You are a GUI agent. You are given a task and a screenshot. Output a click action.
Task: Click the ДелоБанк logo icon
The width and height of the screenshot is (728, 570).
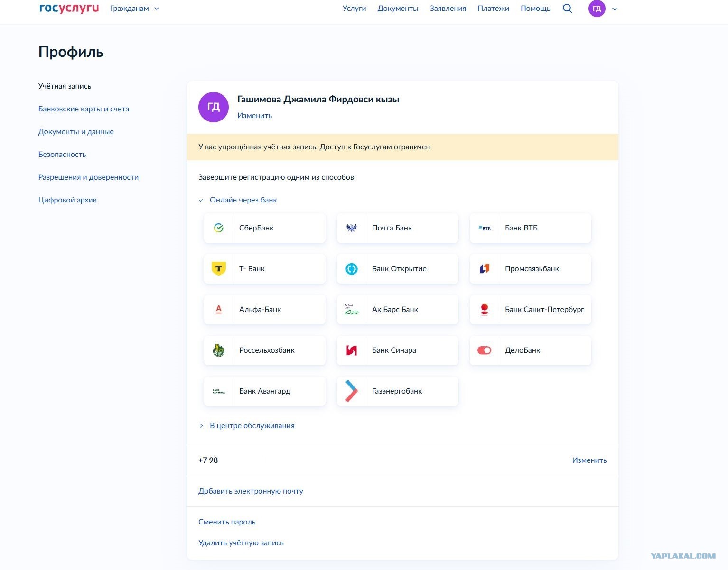(485, 350)
